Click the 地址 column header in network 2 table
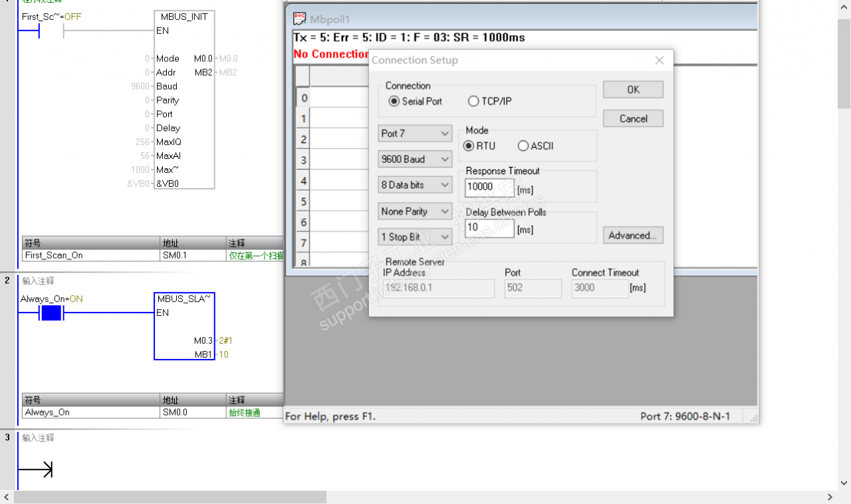The width and height of the screenshot is (851, 504). (193, 400)
